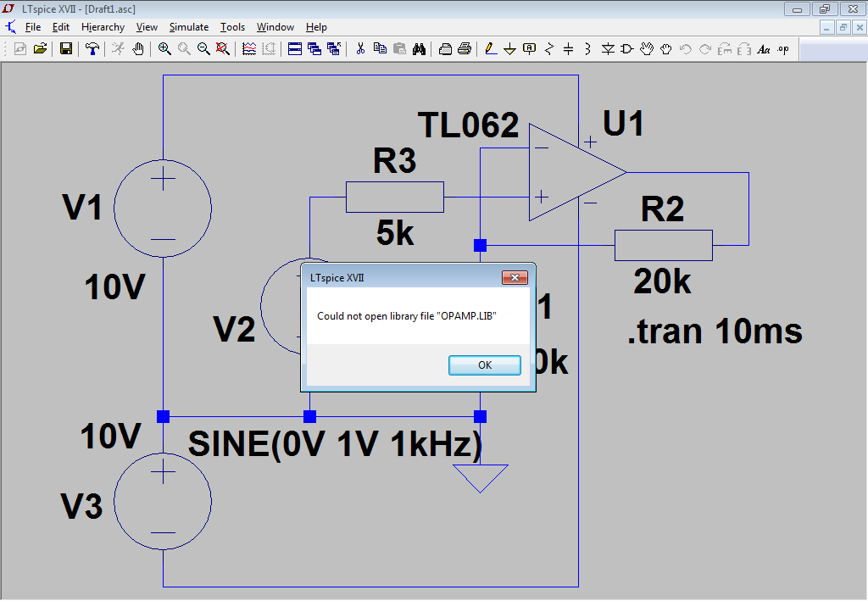This screenshot has width=868, height=601.
Task: Click the Print Setup icon
Action: (x=445, y=49)
